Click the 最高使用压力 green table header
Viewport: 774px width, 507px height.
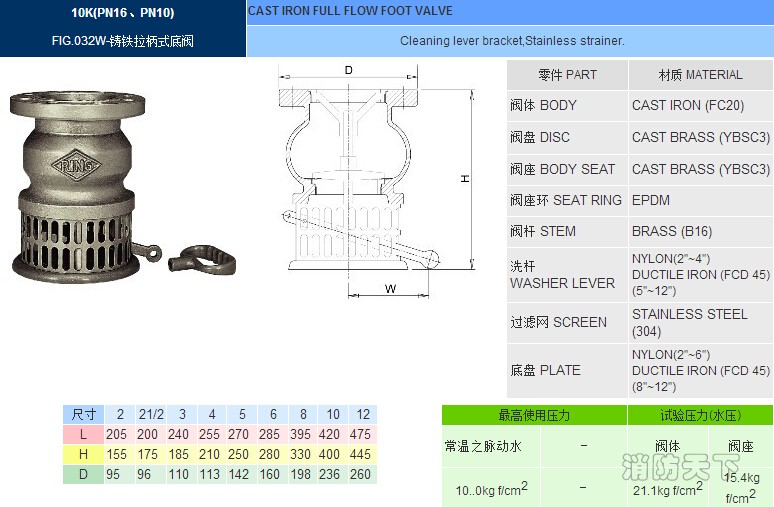coord(534,415)
